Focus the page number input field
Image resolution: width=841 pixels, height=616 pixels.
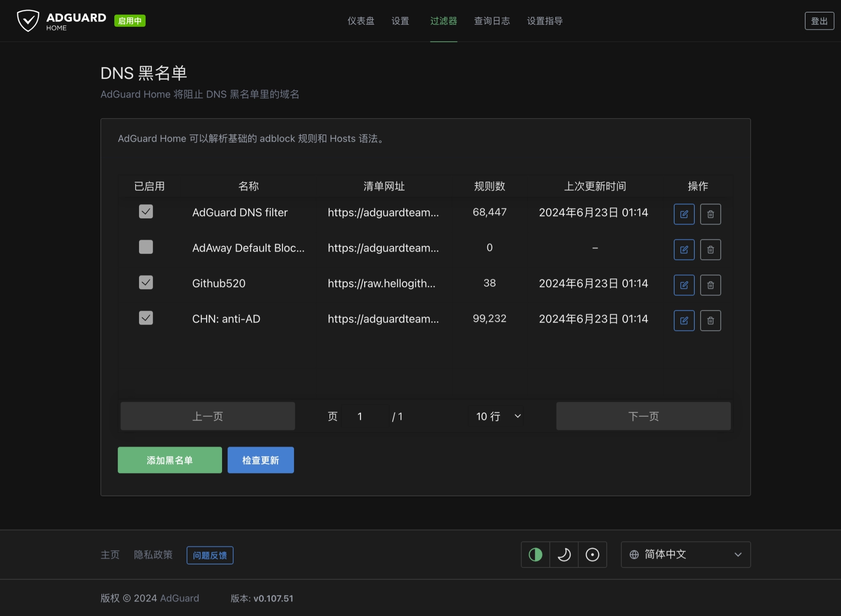point(365,416)
